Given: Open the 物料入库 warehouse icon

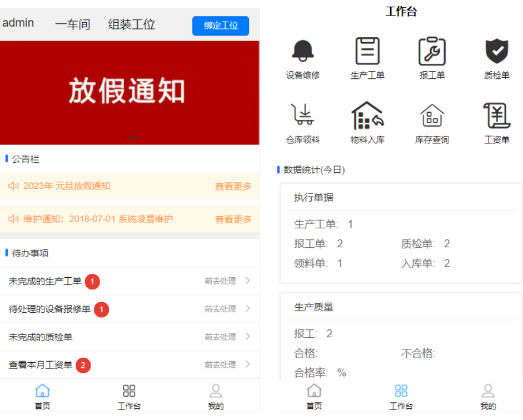Looking at the screenshot, I should (x=367, y=115).
